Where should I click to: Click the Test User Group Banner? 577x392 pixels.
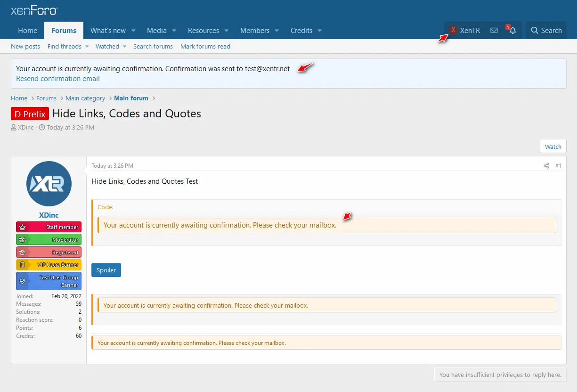(49, 281)
